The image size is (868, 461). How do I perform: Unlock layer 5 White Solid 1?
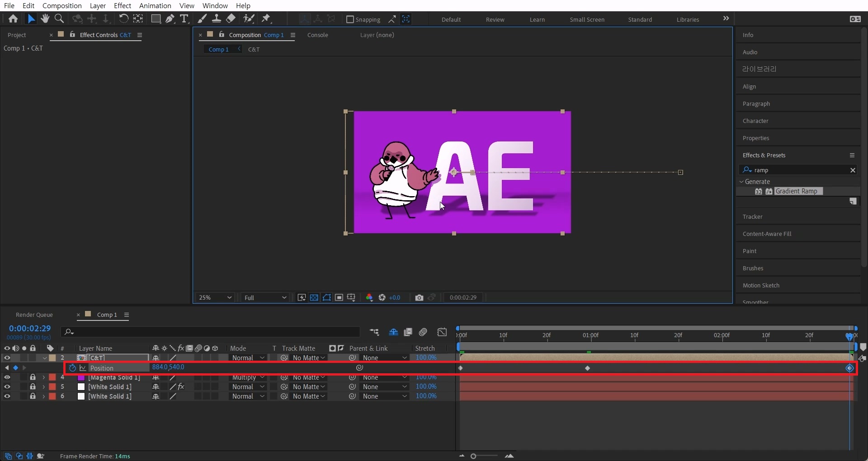[33, 386]
